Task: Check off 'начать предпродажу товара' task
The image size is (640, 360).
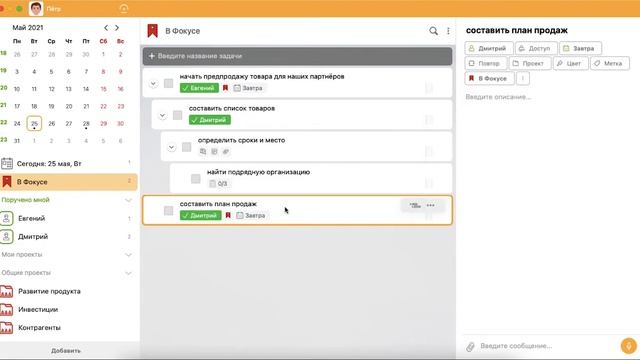Action: [169, 83]
